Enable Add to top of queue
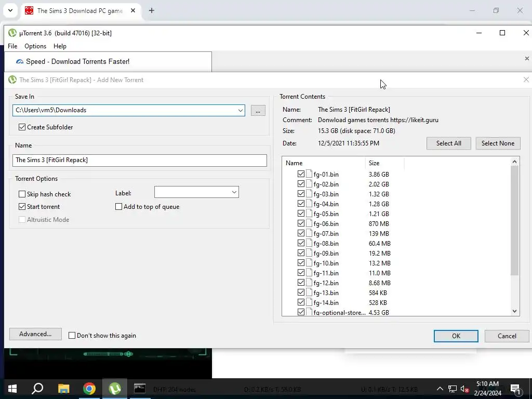The image size is (532, 399). 119,206
